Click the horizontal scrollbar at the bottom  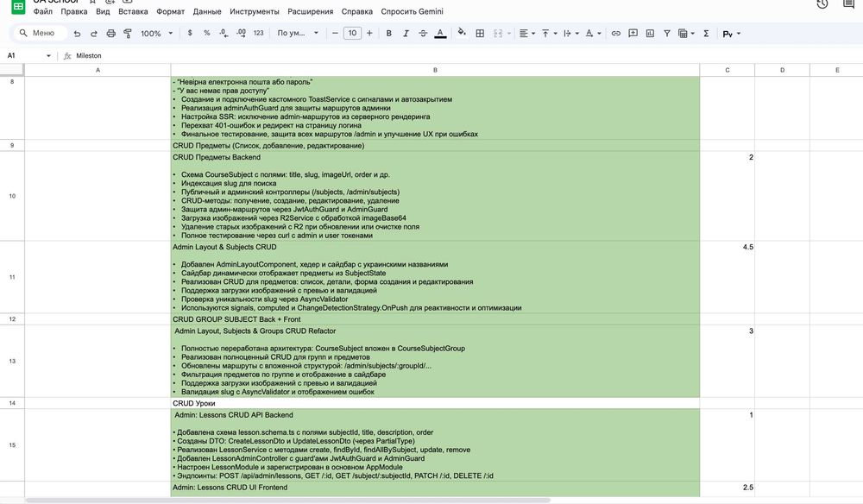pyautogui.click(x=288, y=501)
